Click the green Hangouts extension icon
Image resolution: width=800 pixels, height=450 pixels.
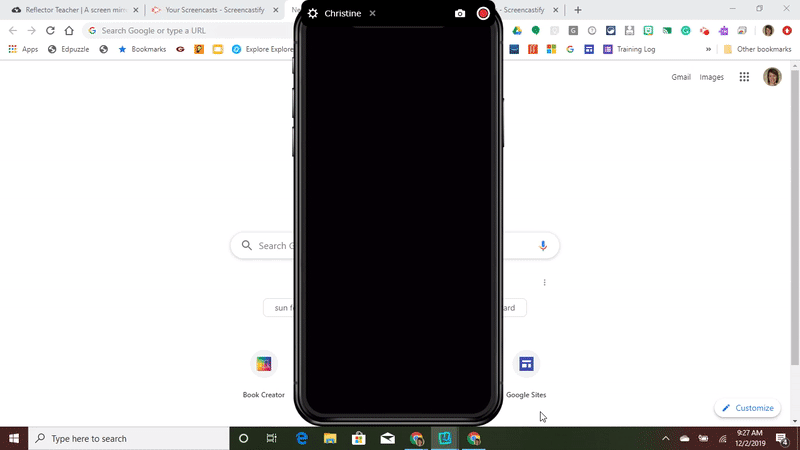(535, 31)
